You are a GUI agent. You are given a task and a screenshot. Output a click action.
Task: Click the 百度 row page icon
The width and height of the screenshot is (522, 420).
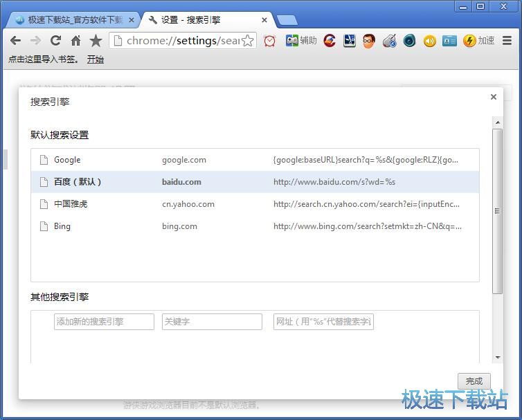click(x=44, y=182)
